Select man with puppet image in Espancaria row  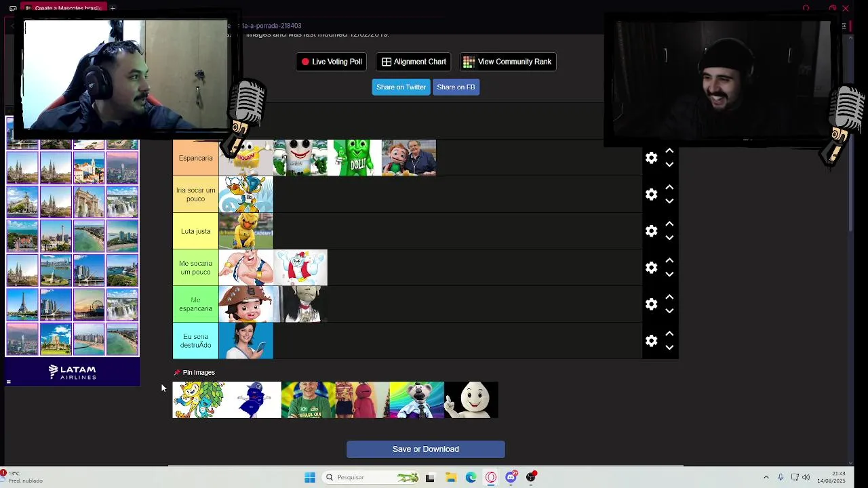coord(409,158)
